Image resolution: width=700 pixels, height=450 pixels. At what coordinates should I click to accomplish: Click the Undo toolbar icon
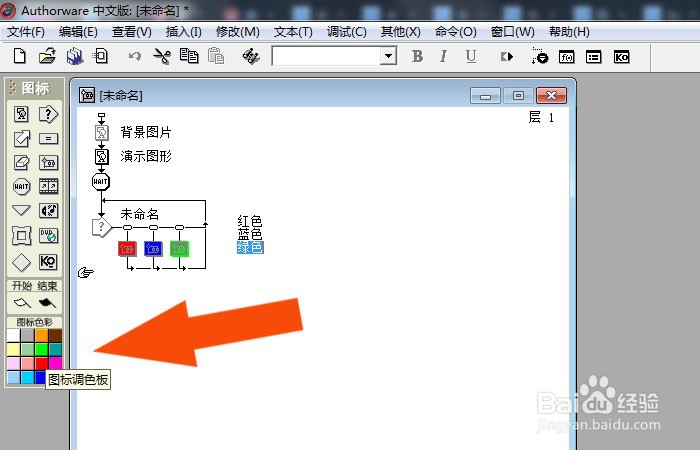click(134, 57)
